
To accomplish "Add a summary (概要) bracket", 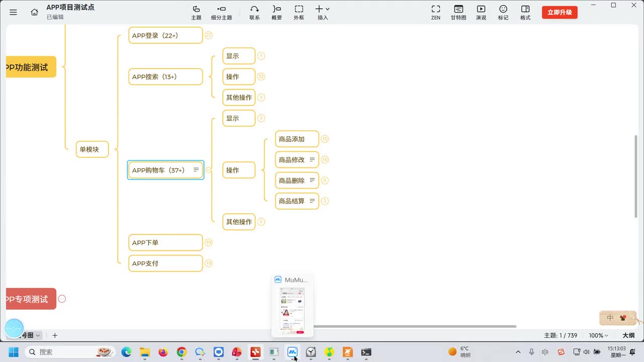I will coord(277,13).
